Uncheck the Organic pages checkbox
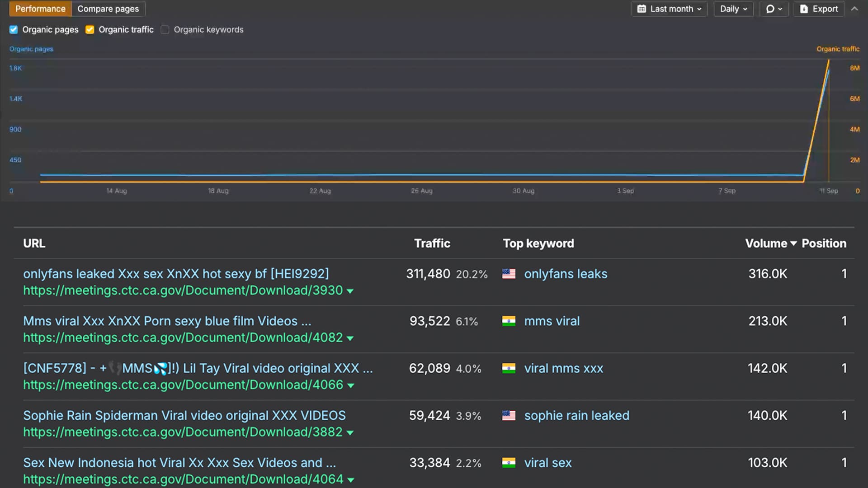 tap(13, 29)
